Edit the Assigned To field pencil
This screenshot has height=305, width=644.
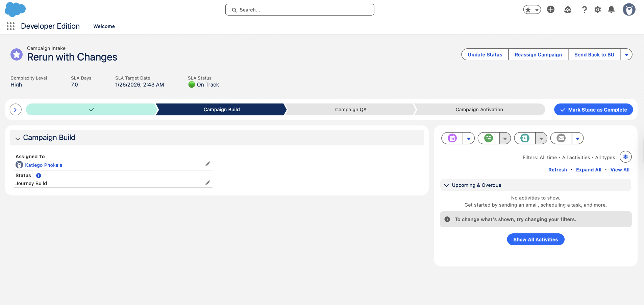(208, 164)
